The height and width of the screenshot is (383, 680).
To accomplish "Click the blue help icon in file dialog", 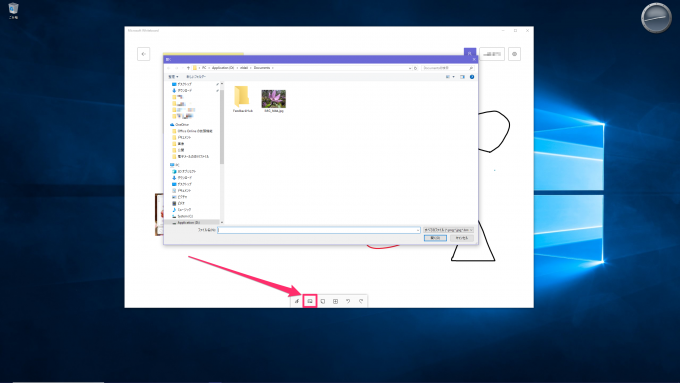I will (x=472, y=77).
